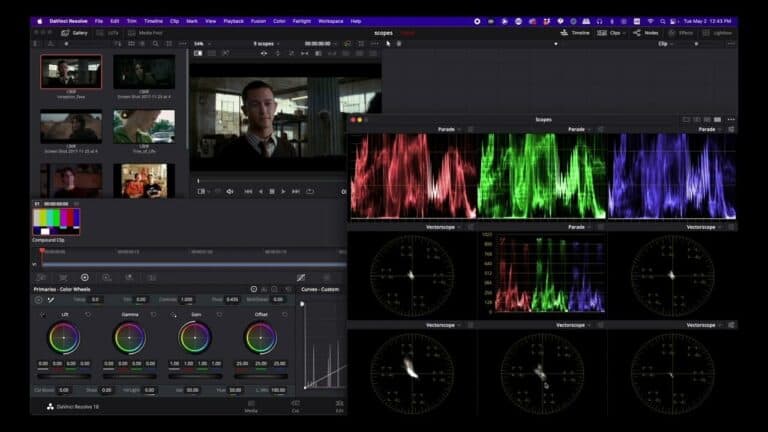
Task: Open the Clips dropdown in top toolbar
Action: point(615,32)
